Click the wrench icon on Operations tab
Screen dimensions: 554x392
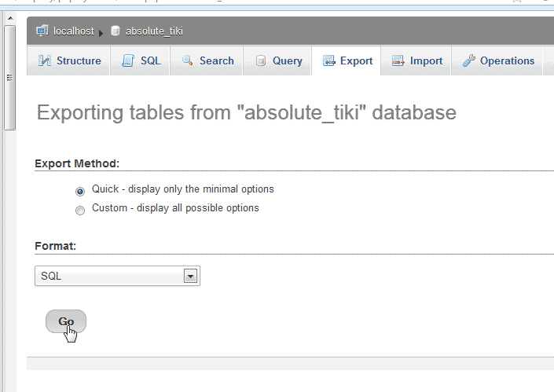[x=469, y=60]
